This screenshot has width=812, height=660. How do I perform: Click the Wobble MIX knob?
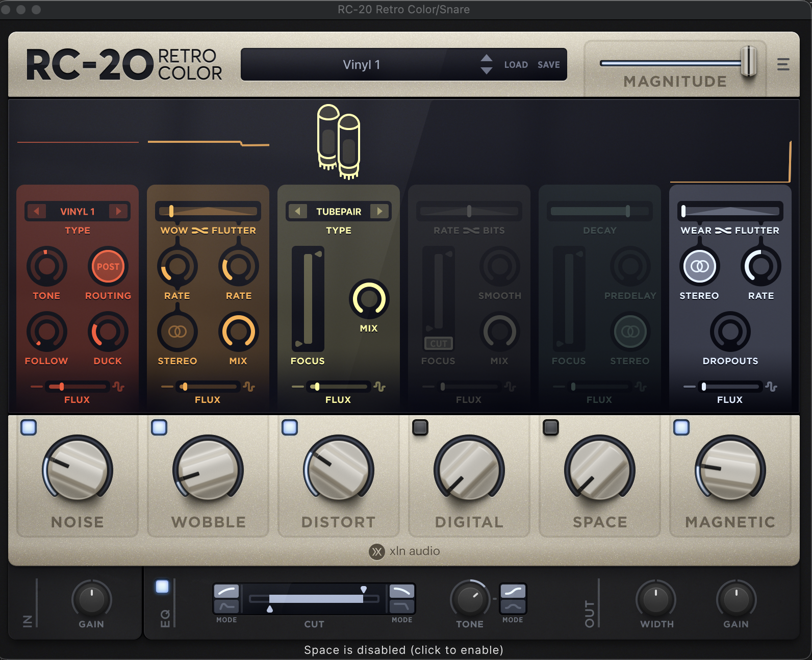coord(238,332)
